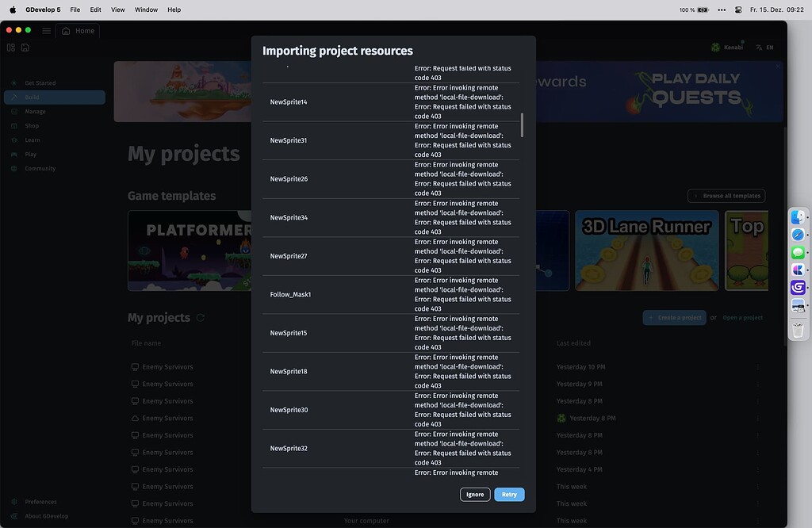Change language with the EN selector

point(764,47)
